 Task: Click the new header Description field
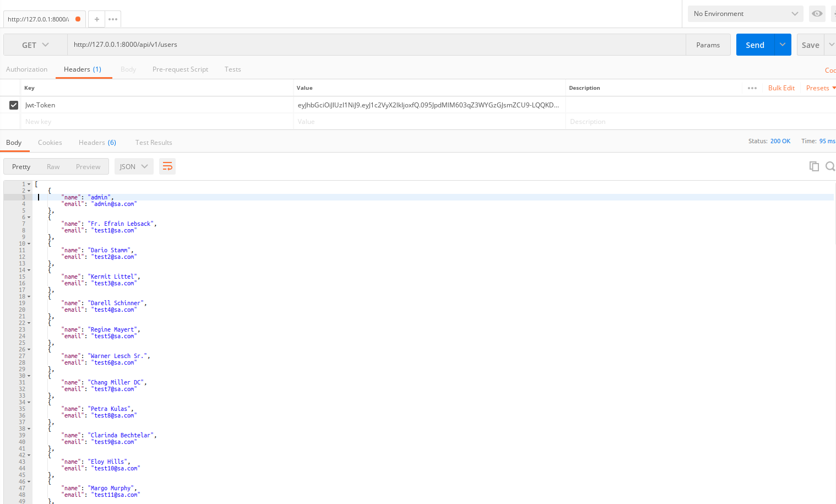click(x=701, y=122)
